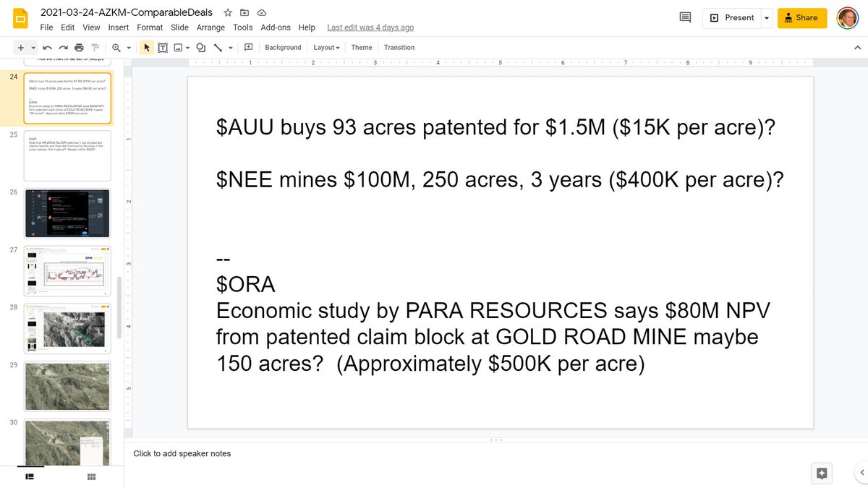This screenshot has height=488, width=868.
Task: Open the Insert menu
Action: point(119,27)
